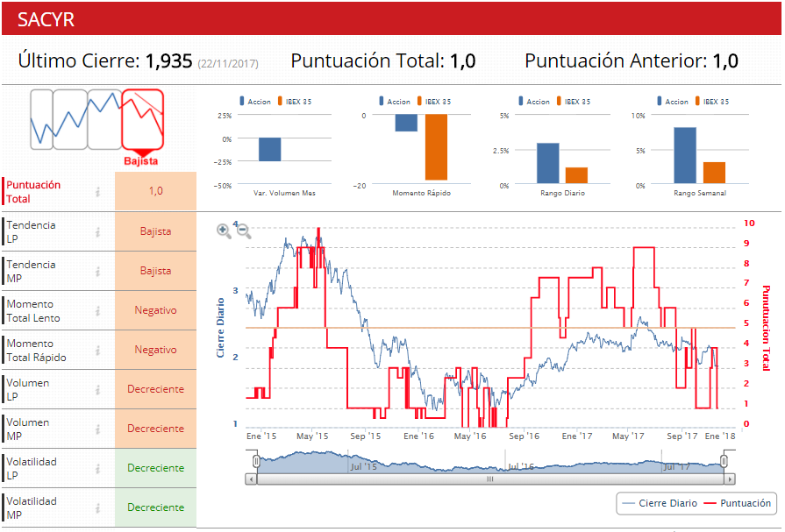Screen dimensions: 785x532
Task: Click the orange IBEX 35 bar in Momento Rápido
Action: pos(436,147)
